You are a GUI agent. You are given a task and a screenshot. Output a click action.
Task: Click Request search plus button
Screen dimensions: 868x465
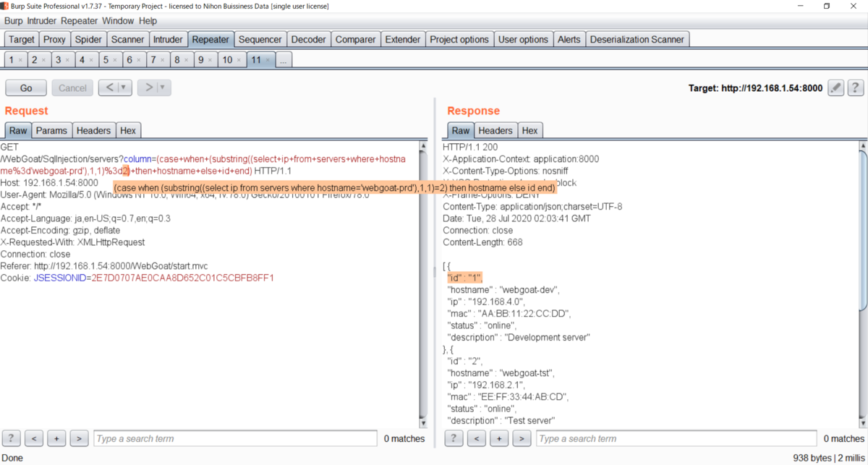[x=56, y=438]
